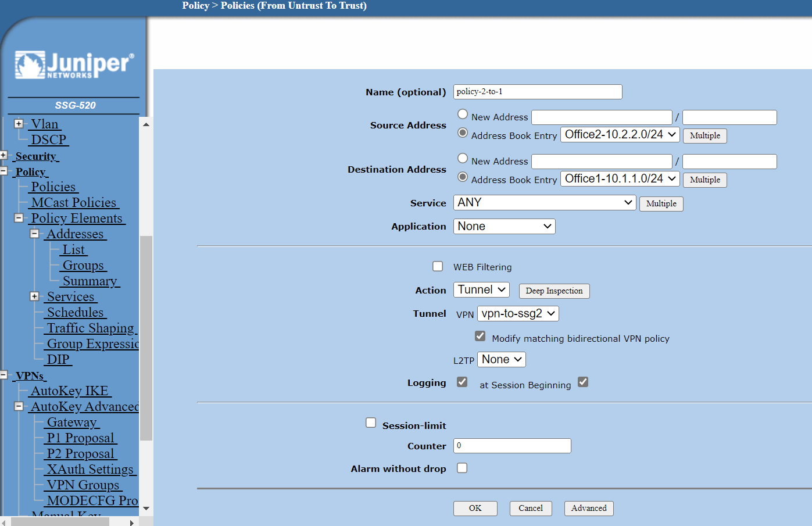
Task: Open the Service dropdown showing ANY
Action: coord(544,202)
